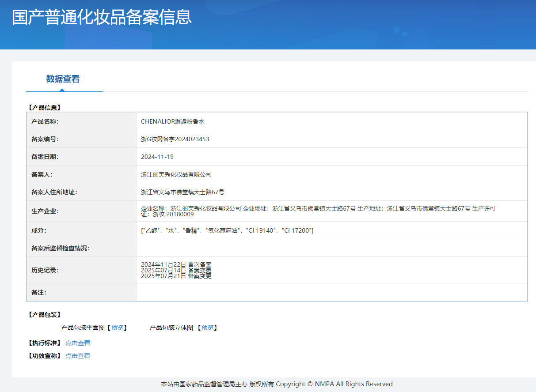Click history entry 2024年11月22日 首次备案
This screenshot has height=392, width=536.
[176, 264]
